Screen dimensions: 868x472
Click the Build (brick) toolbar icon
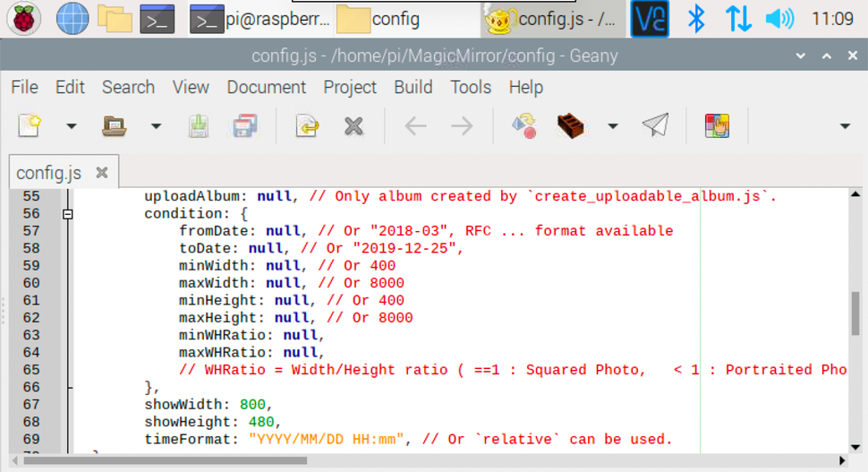[571, 126]
